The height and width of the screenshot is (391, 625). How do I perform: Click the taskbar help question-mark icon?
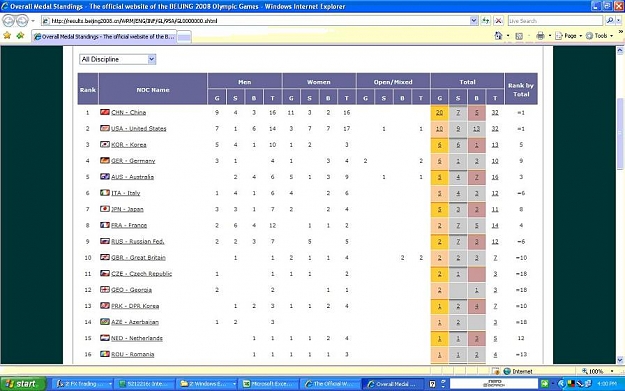(432, 384)
